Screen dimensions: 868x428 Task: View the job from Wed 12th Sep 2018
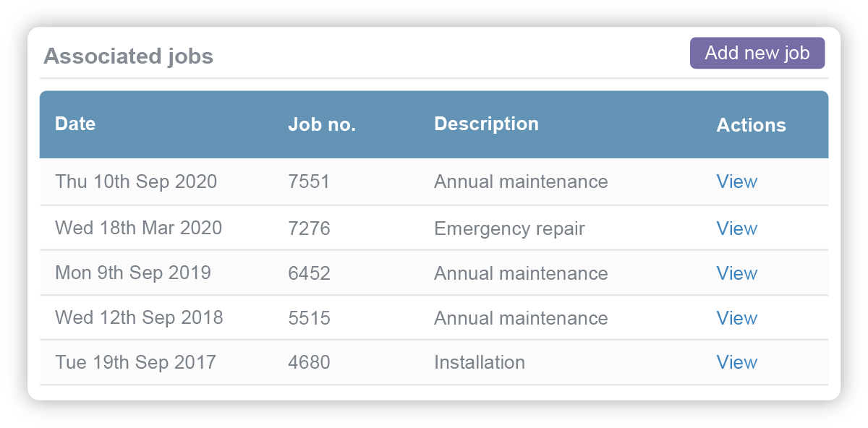point(736,318)
